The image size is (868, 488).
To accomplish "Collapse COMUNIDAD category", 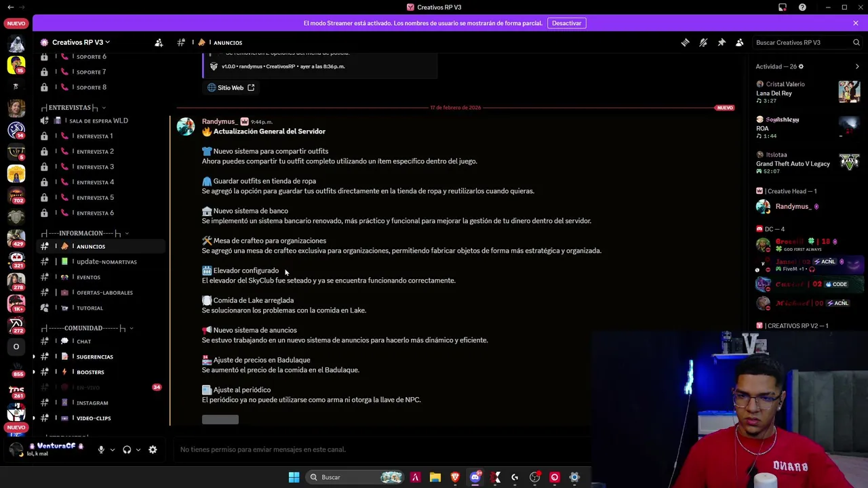I will 87,328.
